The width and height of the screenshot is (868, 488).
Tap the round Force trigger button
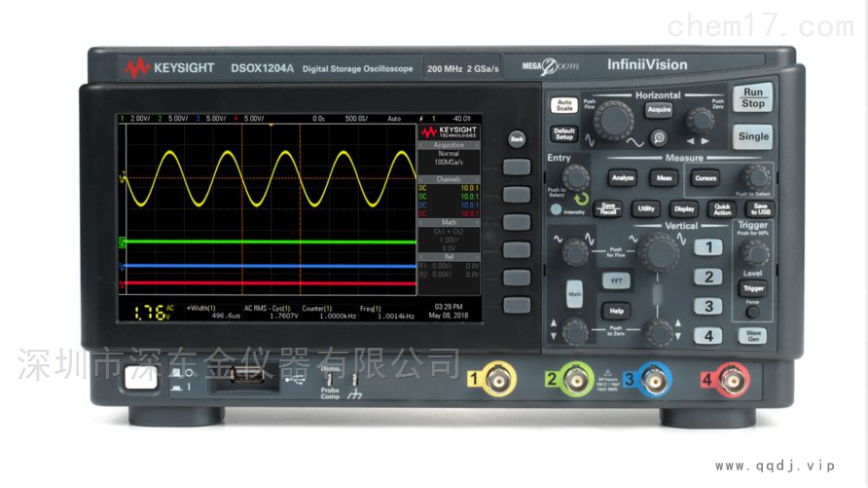(752, 312)
